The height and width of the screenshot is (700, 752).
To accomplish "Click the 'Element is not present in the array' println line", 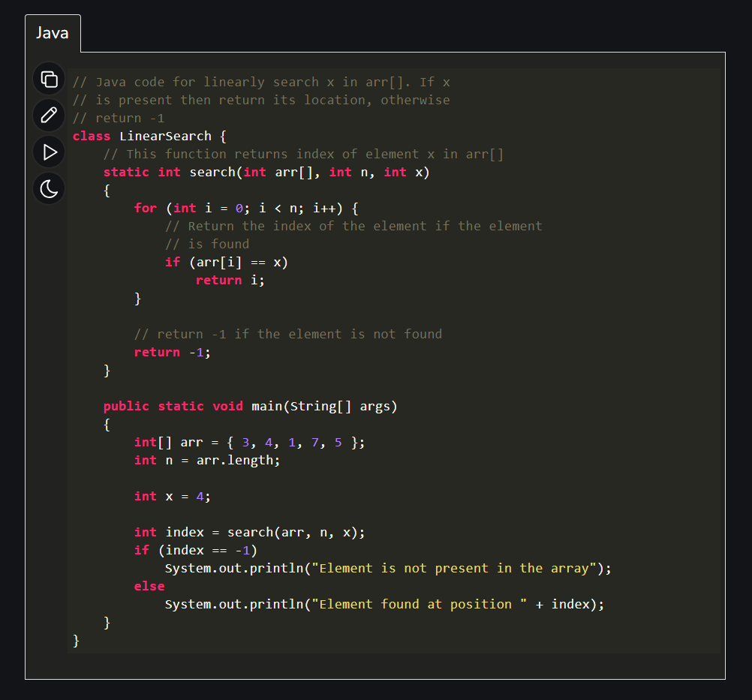I will tap(388, 568).
